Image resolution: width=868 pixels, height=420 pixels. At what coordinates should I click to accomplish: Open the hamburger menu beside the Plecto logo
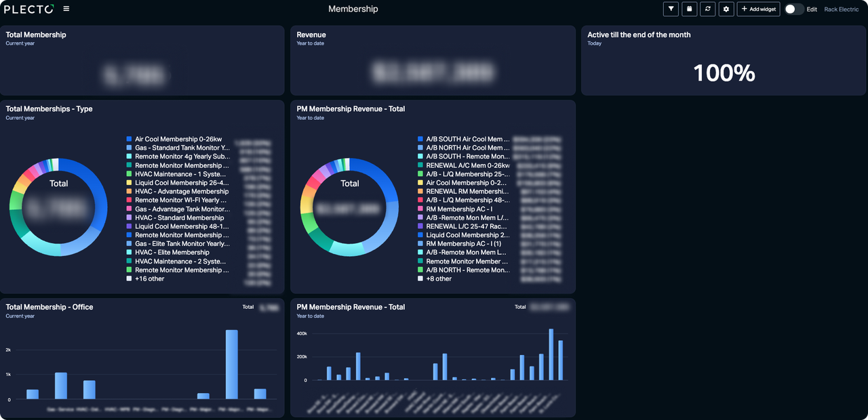(66, 9)
